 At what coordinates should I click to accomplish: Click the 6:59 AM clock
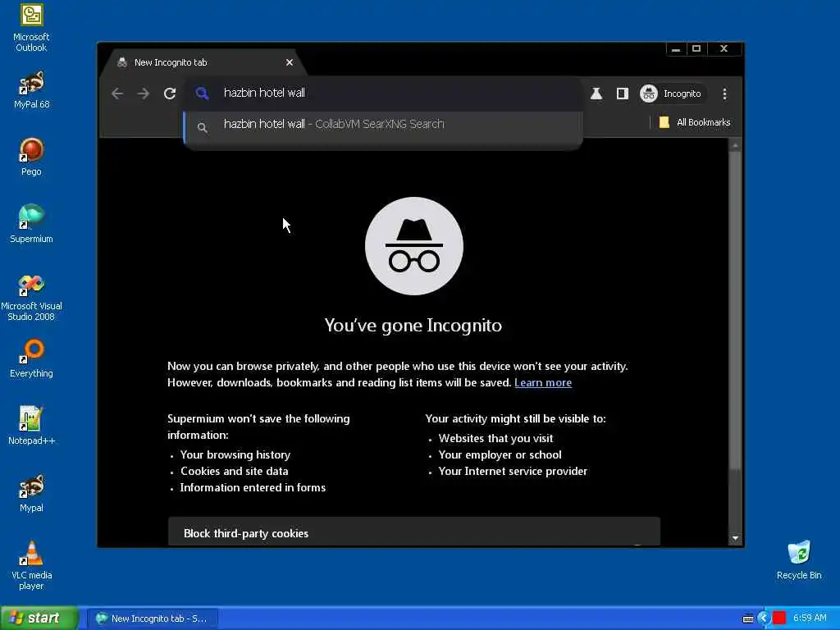(810, 619)
